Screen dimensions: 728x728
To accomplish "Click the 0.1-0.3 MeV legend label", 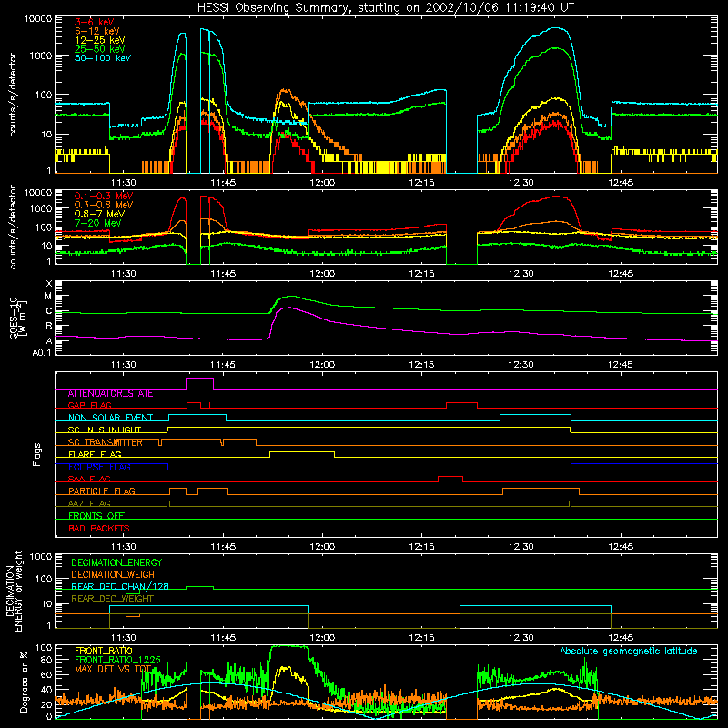I will coord(104,197).
